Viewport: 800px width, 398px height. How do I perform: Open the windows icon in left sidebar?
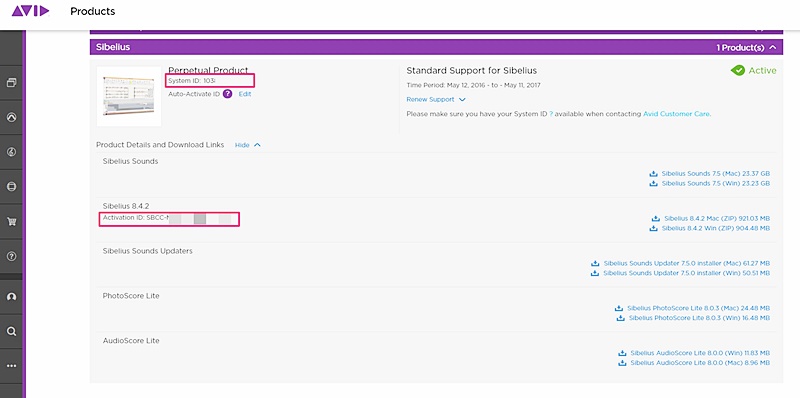11,83
